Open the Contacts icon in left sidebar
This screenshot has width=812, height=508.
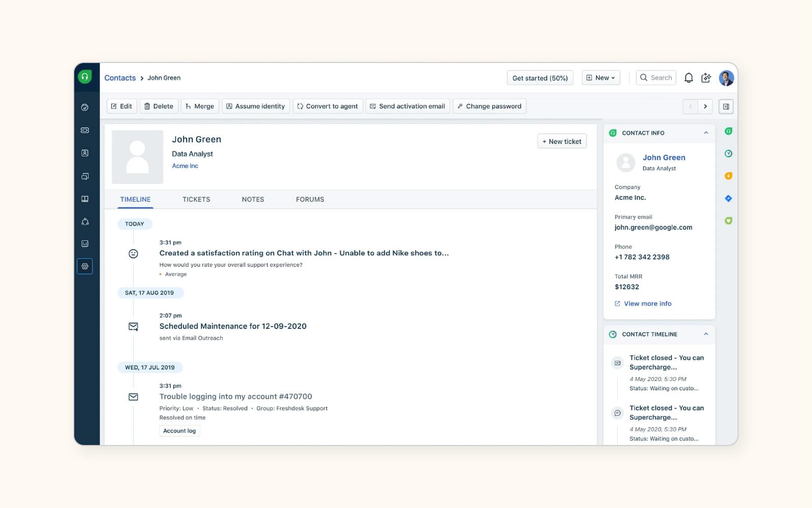click(x=85, y=153)
